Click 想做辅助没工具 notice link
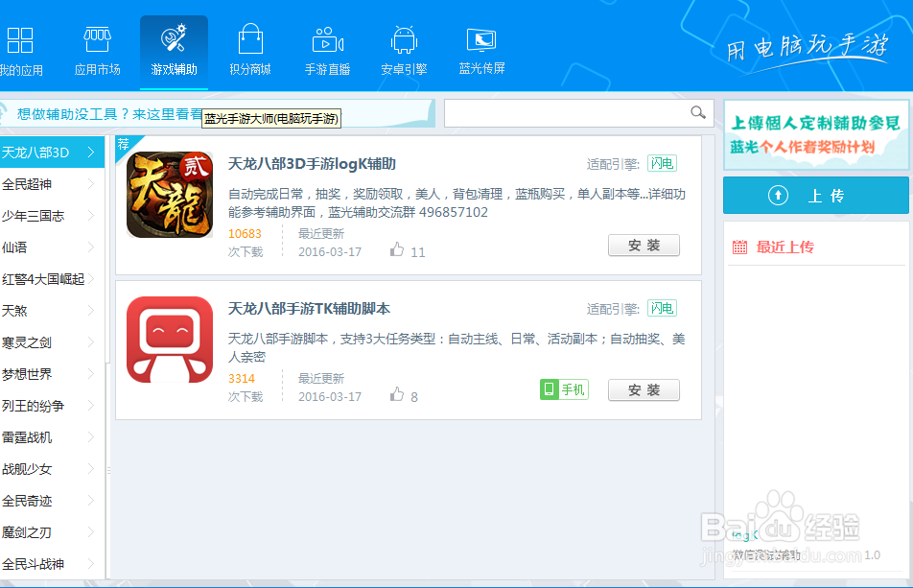Viewport: 913px width, 588px height. [x=109, y=114]
